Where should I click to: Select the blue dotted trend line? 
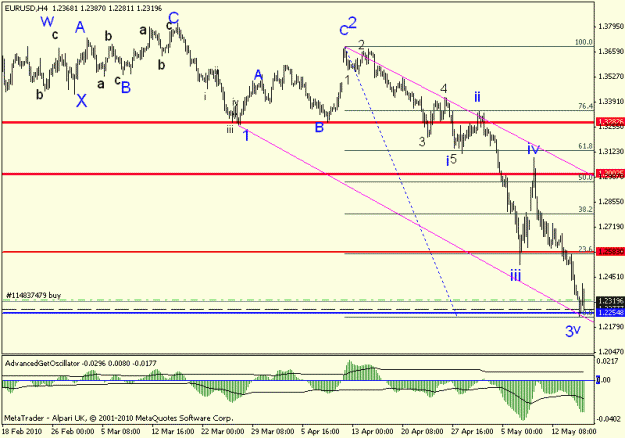pyautogui.click(x=400, y=183)
